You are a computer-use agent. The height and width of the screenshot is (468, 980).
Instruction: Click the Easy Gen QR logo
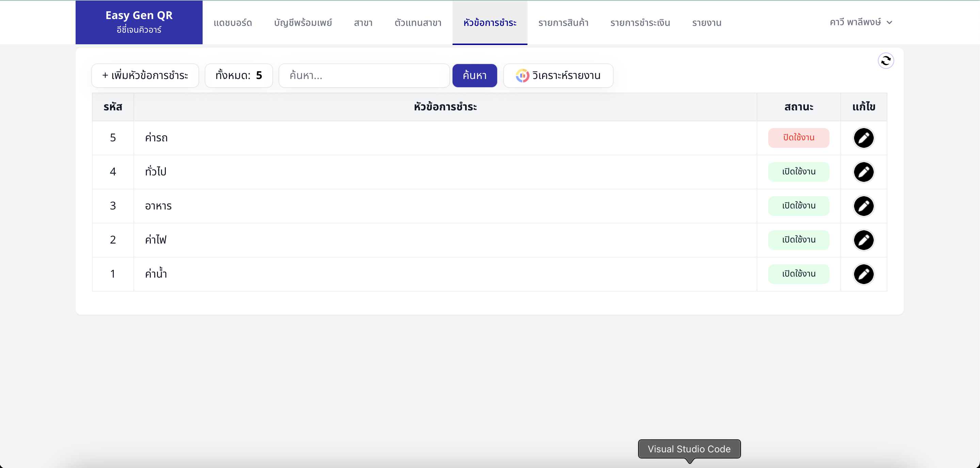[139, 22]
